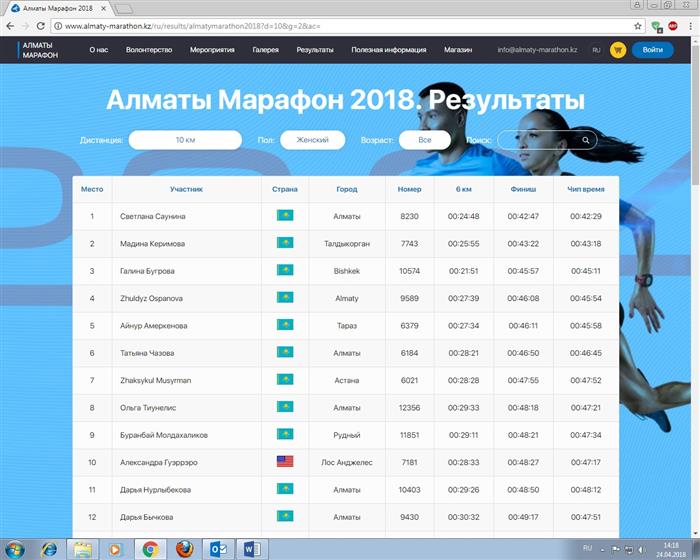
Task: Click the Алматы Марафон logo
Action: click(38, 50)
